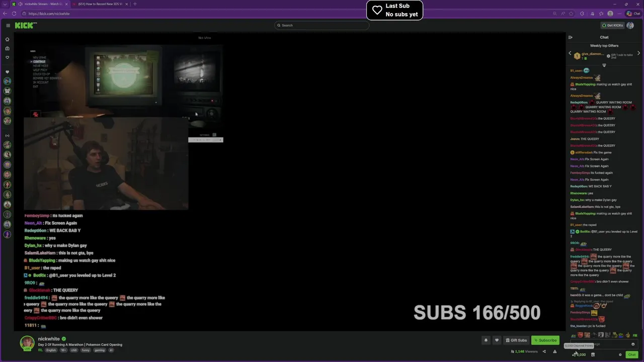Click the stream video player
The width and height of the screenshot is (644, 362).
tap(289, 182)
